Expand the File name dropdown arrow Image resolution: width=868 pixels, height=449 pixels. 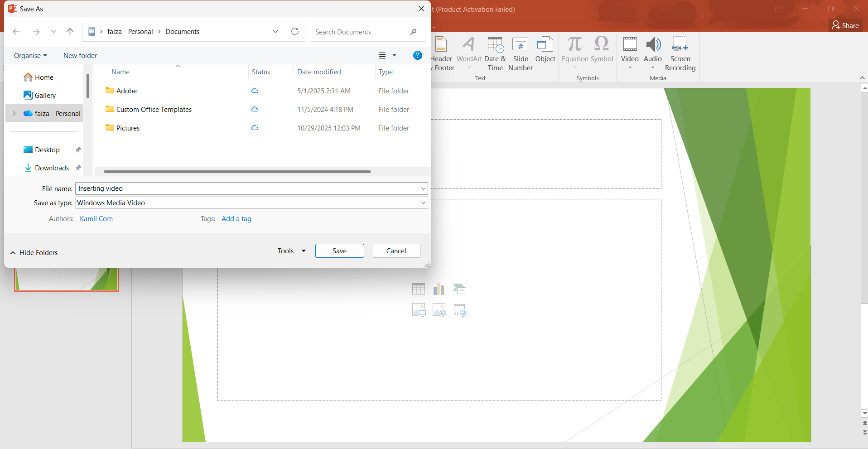click(423, 188)
